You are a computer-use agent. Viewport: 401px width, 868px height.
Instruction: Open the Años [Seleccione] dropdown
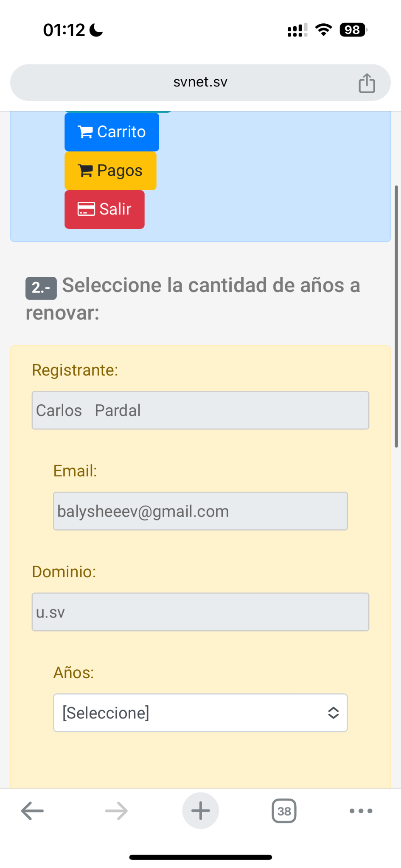(191, 713)
